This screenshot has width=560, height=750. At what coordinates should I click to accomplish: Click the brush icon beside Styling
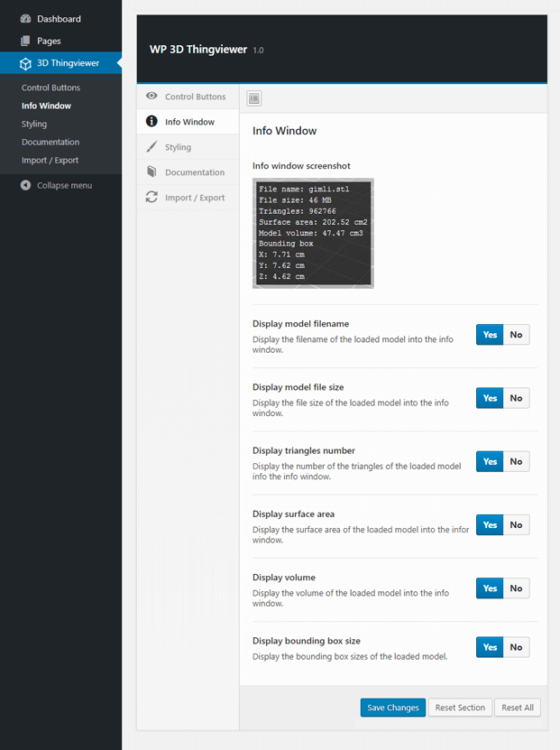coord(151,146)
